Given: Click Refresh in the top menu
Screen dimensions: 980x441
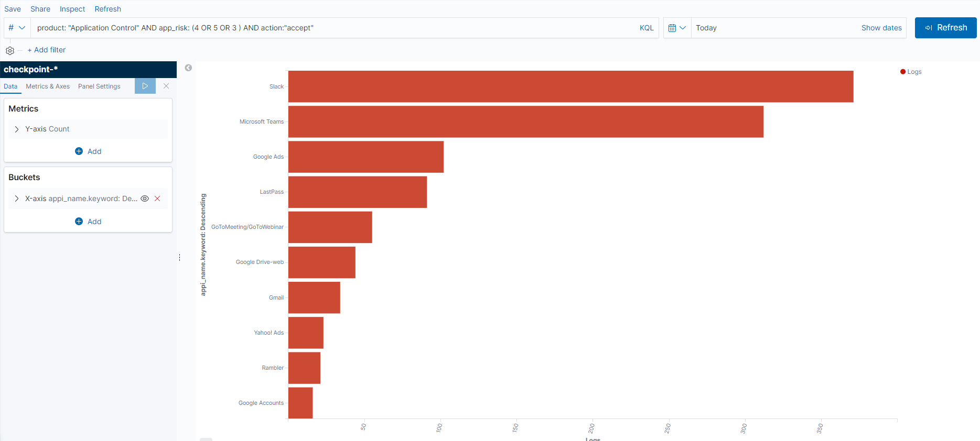Looking at the screenshot, I should [108, 9].
